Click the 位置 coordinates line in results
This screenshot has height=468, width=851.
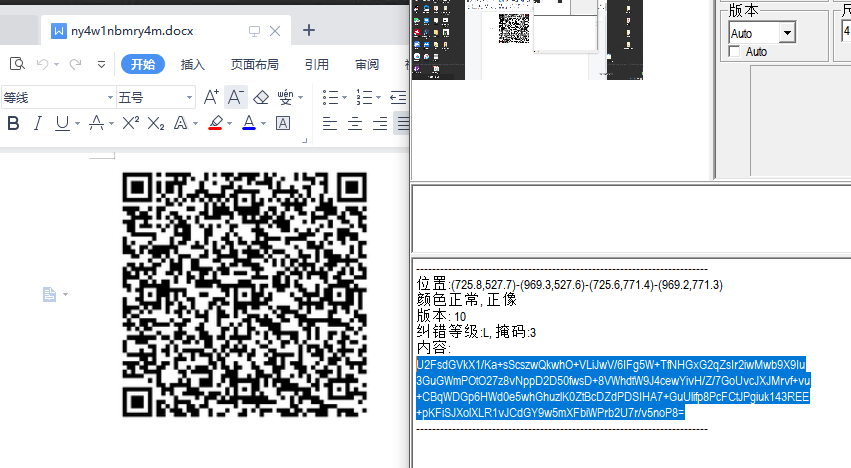click(569, 284)
